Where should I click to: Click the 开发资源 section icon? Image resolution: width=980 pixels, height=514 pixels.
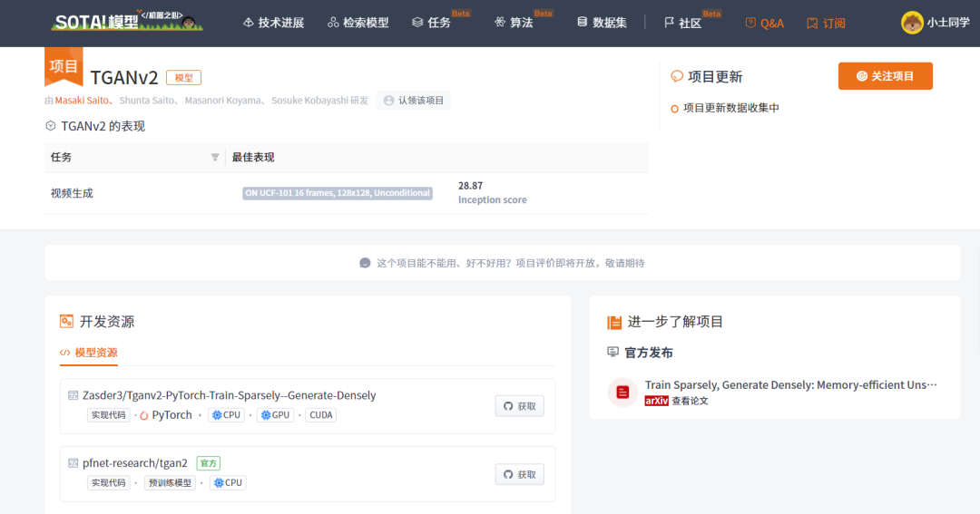click(x=66, y=322)
